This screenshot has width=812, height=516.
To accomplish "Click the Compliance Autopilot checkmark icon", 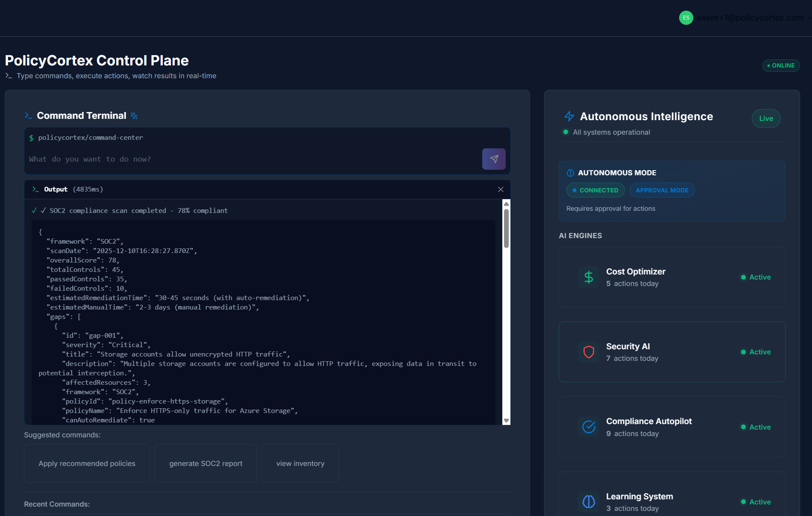I will tap(589, 427).
